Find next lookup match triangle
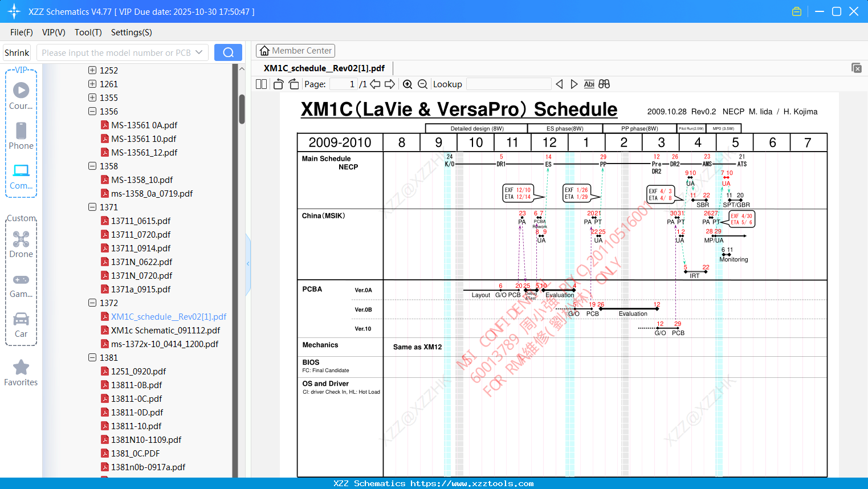Viewport: 868px width, 489px height. (x=574, y=84)
